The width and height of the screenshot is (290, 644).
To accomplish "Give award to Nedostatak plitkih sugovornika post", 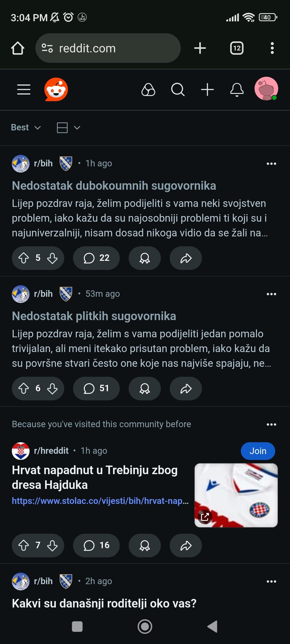I will tap(145, 389).
